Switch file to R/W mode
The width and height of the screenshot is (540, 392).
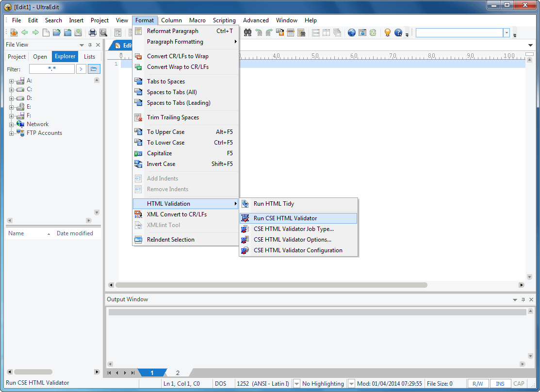coord(477,383)
